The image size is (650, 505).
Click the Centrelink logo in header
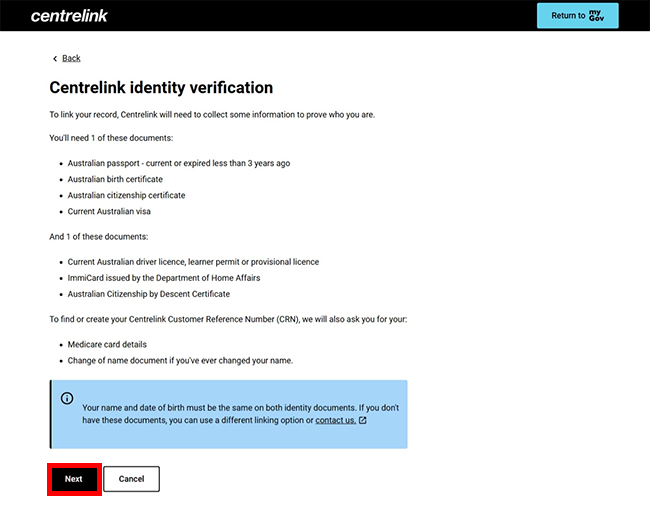[69, 16]
